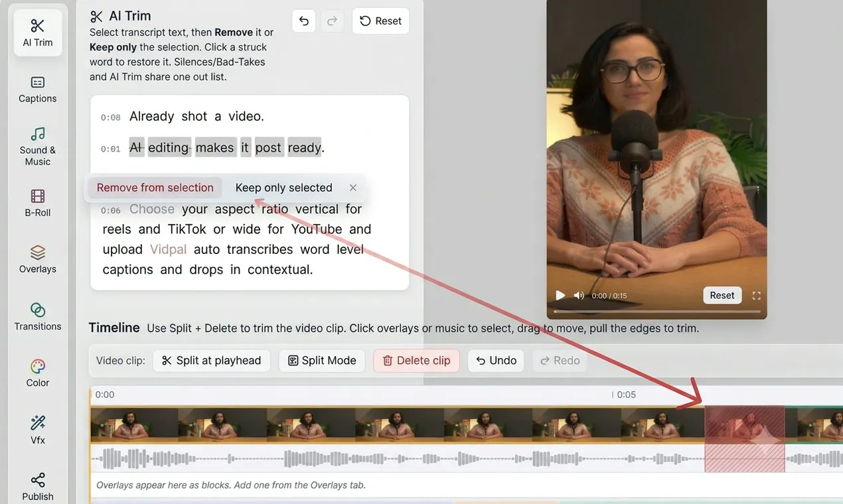Click the word "editing" in the transcript
The image size is (843, 504).
point(169,147)
